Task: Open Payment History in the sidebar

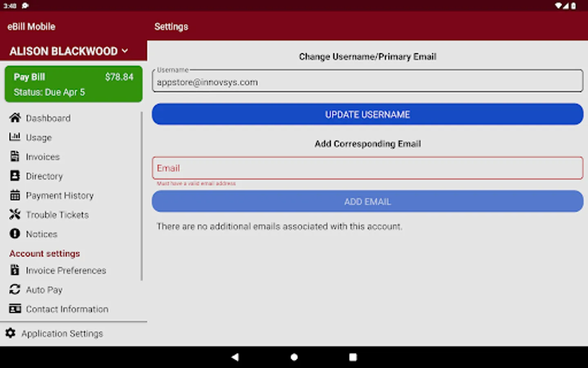Action: point(60,195)
